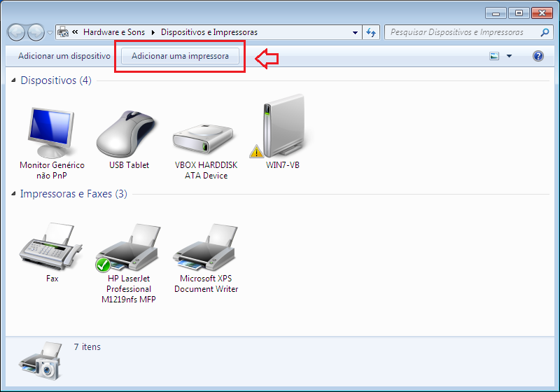Click Adicionar uma impressora button
The image size is (560, 392).
(180, 57)
